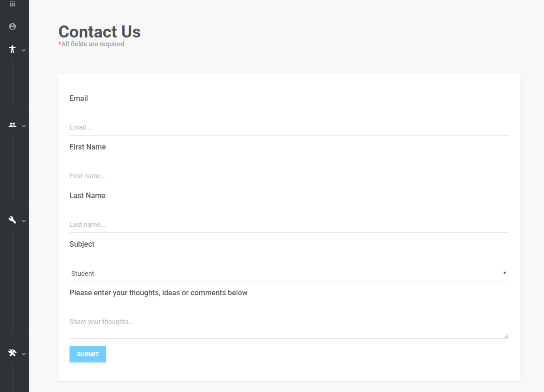Select the Last name input box
Screen dimensions: 544x392
click(x=289, y=224)
